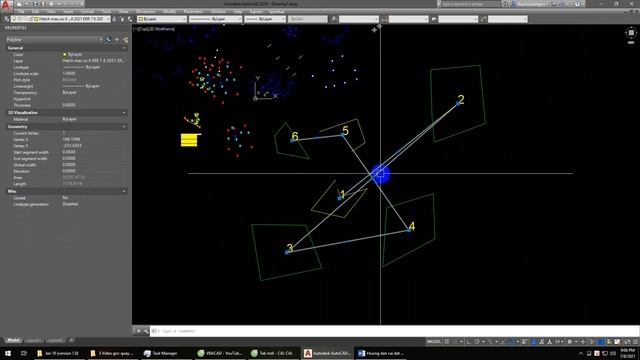Open Windows Task View icon

pyautogui.click(x=24, y=353)
